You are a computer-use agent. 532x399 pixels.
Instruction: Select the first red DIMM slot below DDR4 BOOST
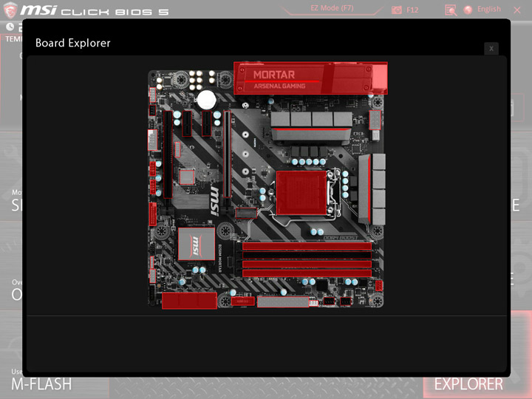coord(307,246)
